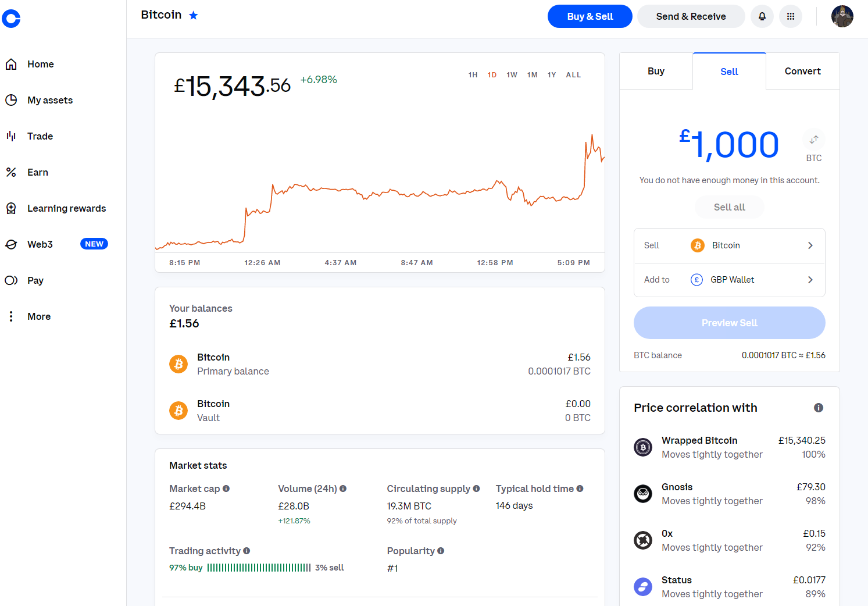The height and width of the screenshot is (606, 868).
Task: Click the Circulating supply info icon
Action: click(x=476, y=489)
